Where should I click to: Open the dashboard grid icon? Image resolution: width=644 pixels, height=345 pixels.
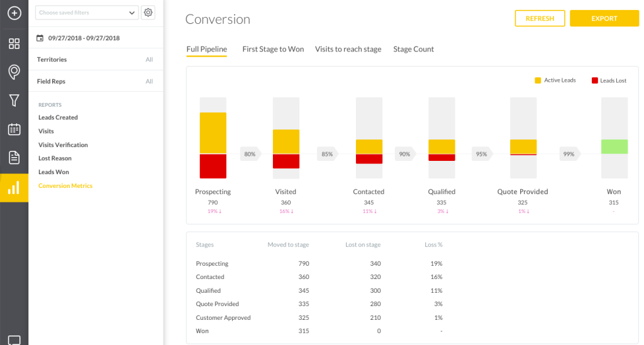click(14, 43)
